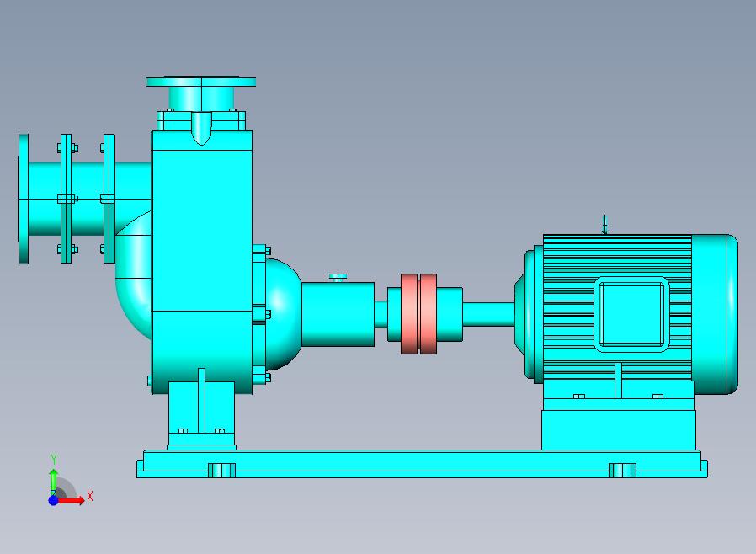Image resolution: width=756 pixels, height=554 pixels.
Task: Click the green Y axis arrow of the triad
Action: tap(54, 481)
